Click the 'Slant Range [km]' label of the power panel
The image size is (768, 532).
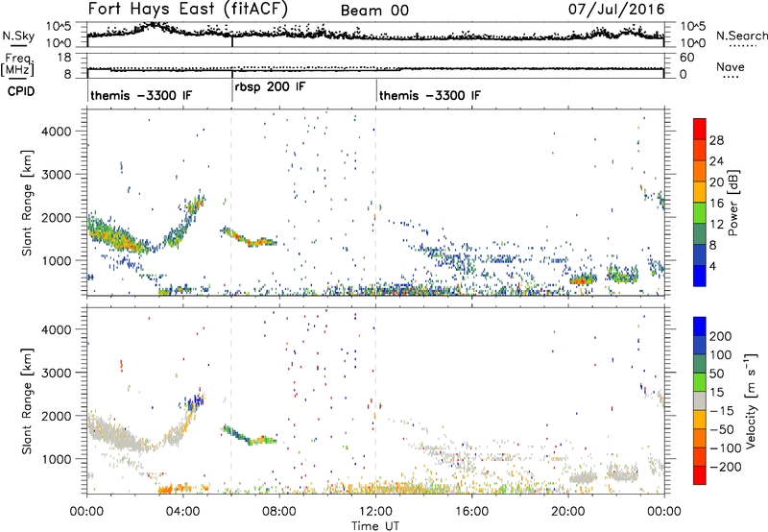(26, 203)
